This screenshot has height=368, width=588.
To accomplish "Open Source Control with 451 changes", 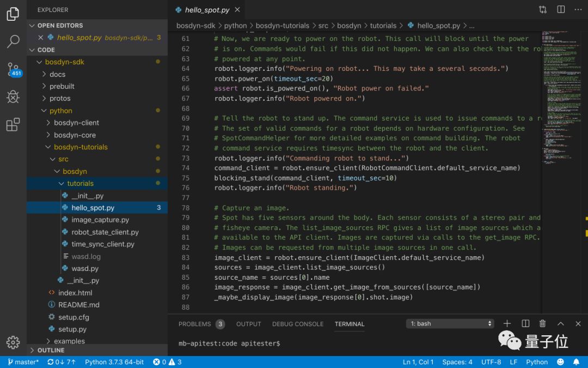I will [x=13, y=69].
